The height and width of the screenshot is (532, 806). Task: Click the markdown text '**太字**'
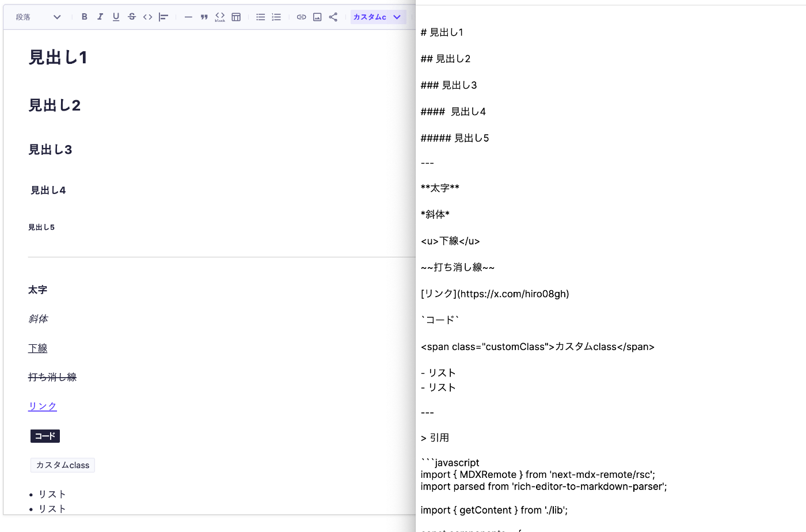440,188
